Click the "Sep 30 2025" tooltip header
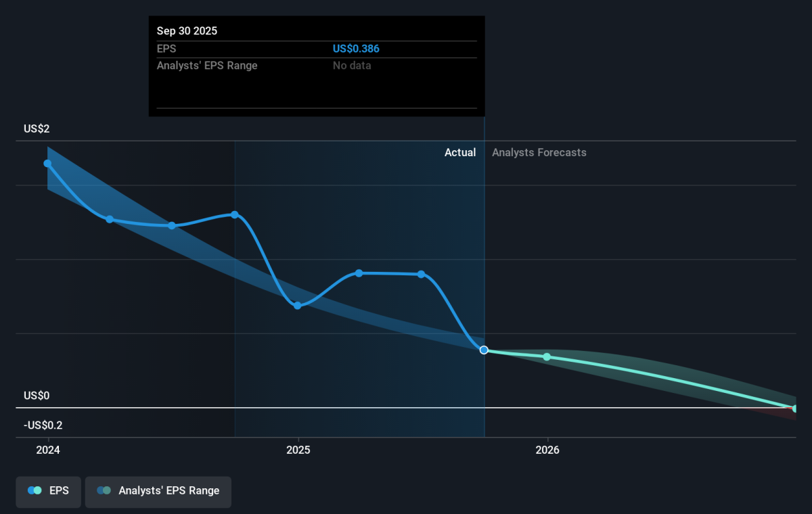The height and width of the screenshot is (514, 812). click(x=187, y=31)
